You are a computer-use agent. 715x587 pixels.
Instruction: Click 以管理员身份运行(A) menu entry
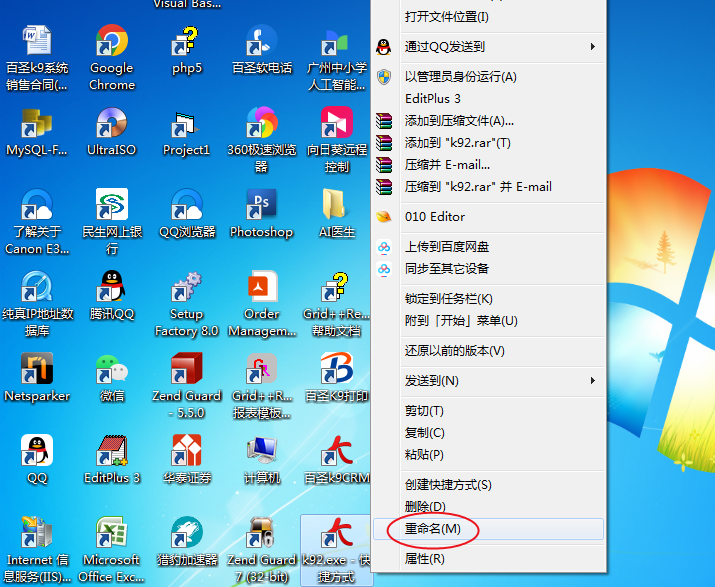460,77
